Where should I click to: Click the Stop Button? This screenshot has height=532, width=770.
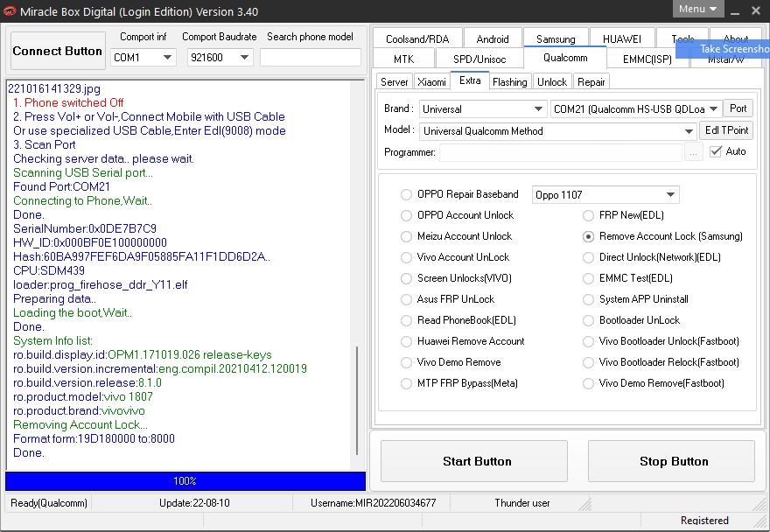pos(671,461)
